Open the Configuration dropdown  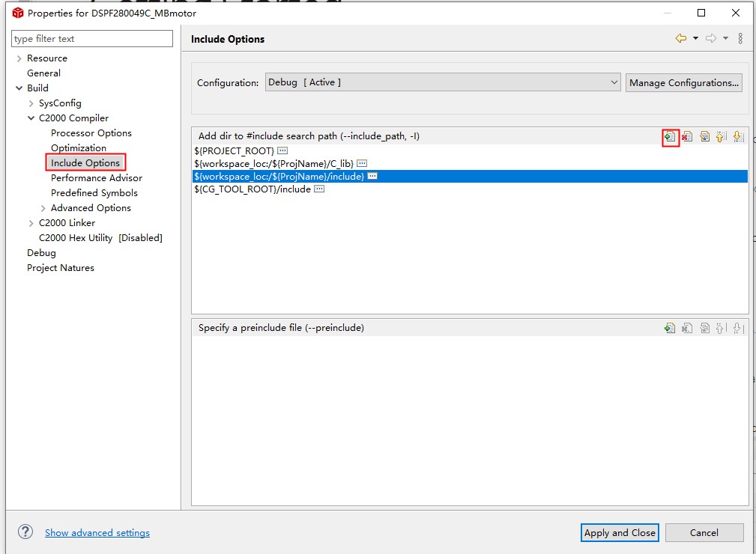click(443, 82)
